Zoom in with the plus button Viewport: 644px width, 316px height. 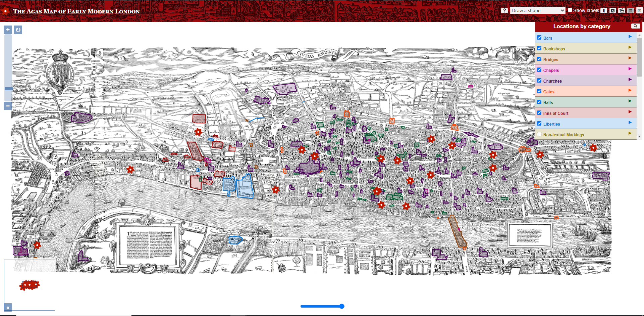(x=8, y=30)
